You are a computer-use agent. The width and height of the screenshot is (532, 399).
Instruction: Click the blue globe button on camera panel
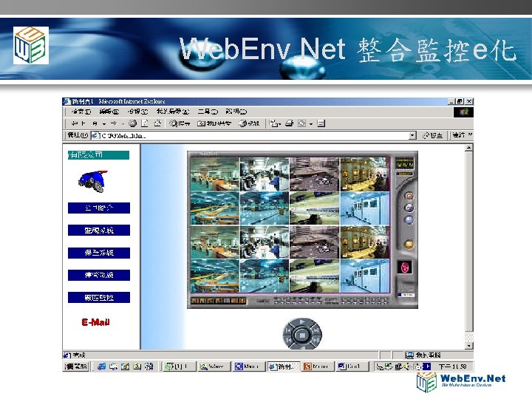pos(409,208)
